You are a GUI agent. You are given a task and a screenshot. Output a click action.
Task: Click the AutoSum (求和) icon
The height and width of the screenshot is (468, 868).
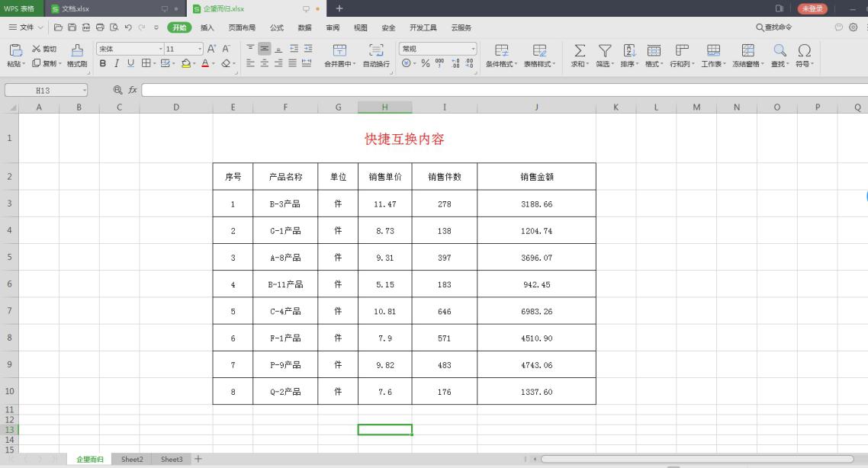pos(579,53)
